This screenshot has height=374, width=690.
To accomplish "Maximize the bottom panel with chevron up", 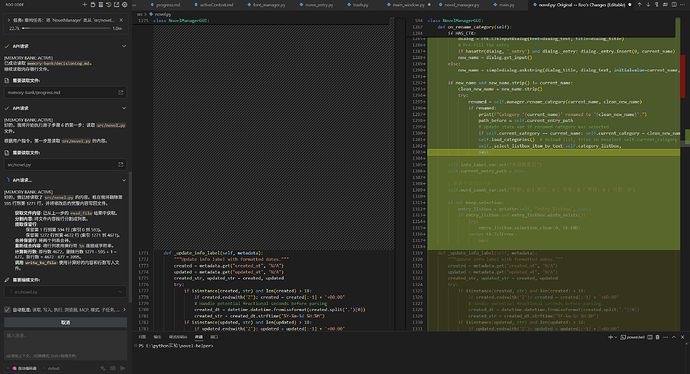I will click(674, 337).
